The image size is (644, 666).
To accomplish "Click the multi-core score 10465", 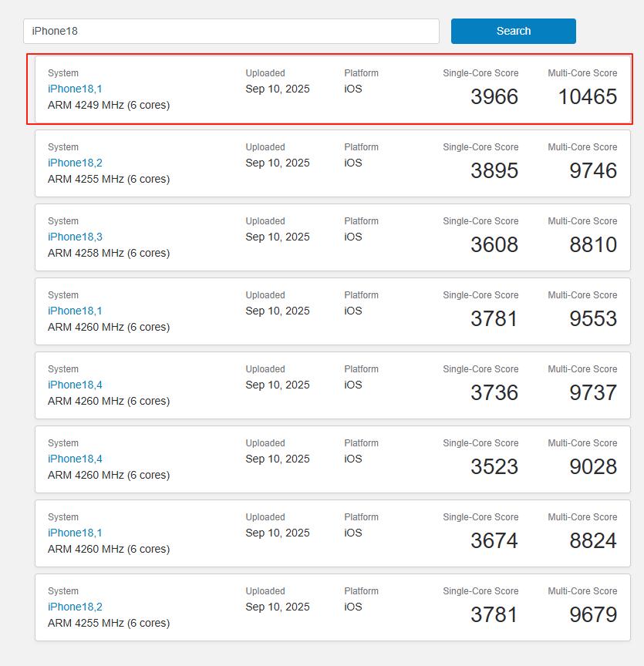I will tap(587, 97).
